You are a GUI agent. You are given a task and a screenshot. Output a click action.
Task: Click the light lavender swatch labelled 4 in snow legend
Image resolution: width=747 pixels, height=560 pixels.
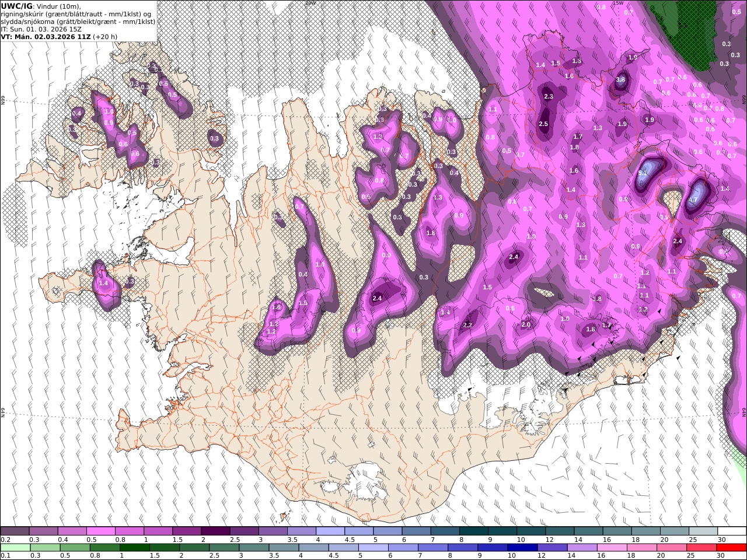click(x=330, y=531)
